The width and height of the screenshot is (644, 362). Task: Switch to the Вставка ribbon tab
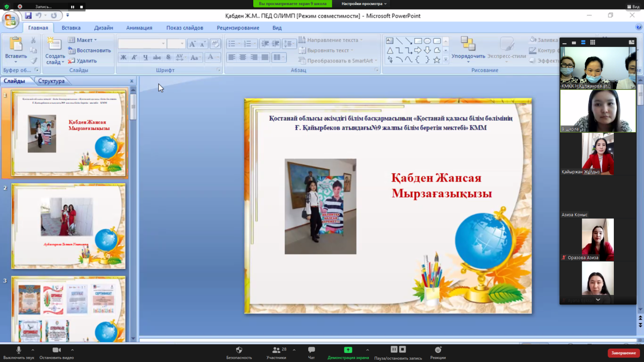click(x=71, y=28)
